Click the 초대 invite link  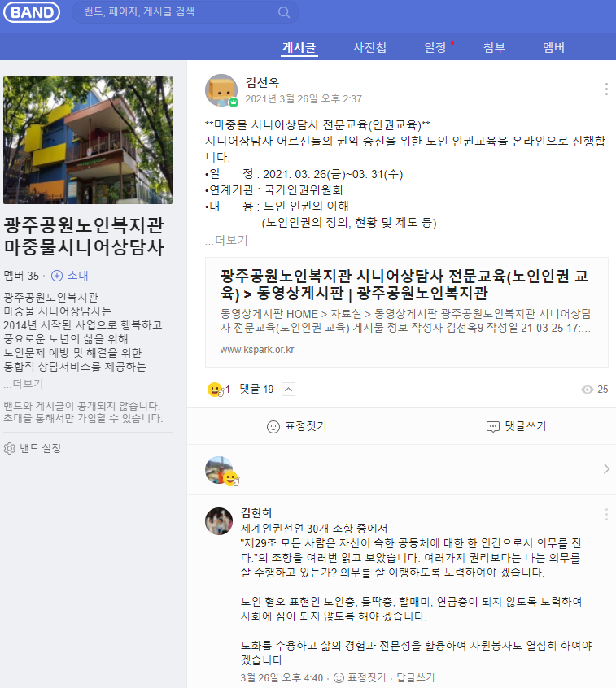[78, 276]
